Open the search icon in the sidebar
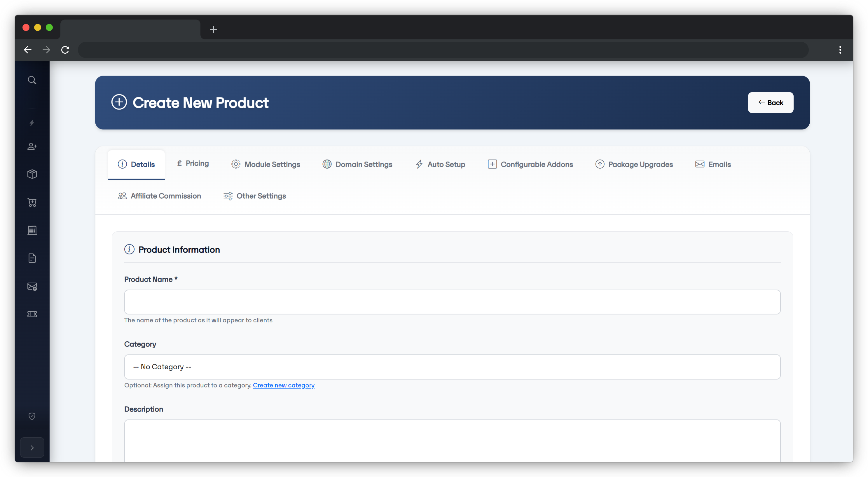Image resolution: width=868 pixels, height=477 pixels. [x=32, y=80]
